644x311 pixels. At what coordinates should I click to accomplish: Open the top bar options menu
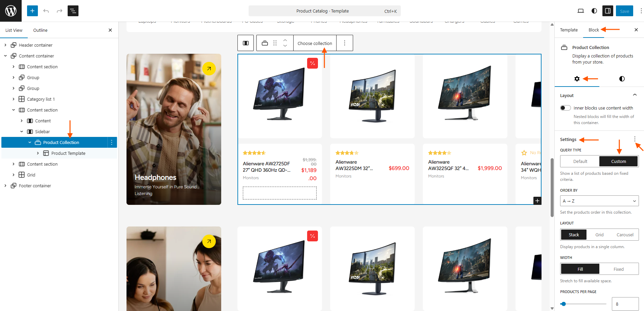(641, 11)
